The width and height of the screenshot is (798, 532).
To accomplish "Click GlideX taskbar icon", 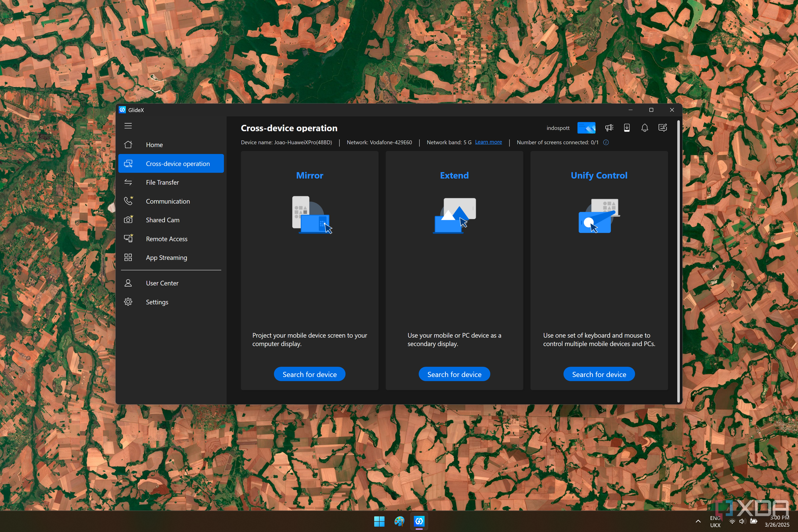I will tap(419, 522).
